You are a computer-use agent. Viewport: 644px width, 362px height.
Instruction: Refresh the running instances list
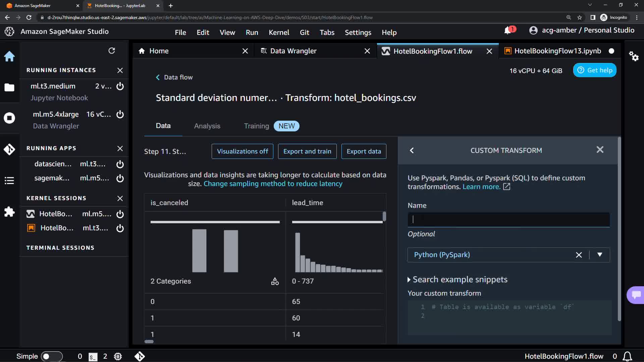point(112,51)
